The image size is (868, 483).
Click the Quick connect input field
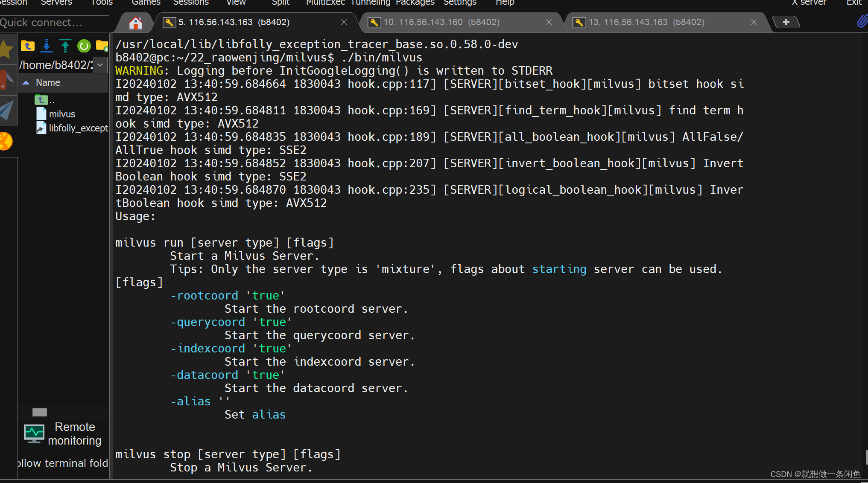53,23
